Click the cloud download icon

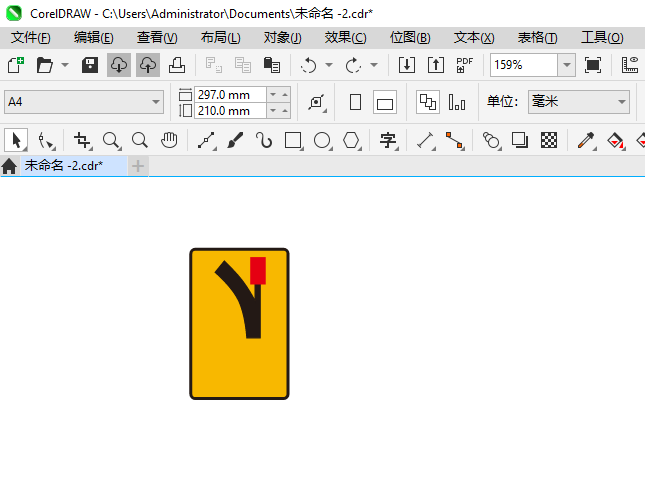point(119,65)
